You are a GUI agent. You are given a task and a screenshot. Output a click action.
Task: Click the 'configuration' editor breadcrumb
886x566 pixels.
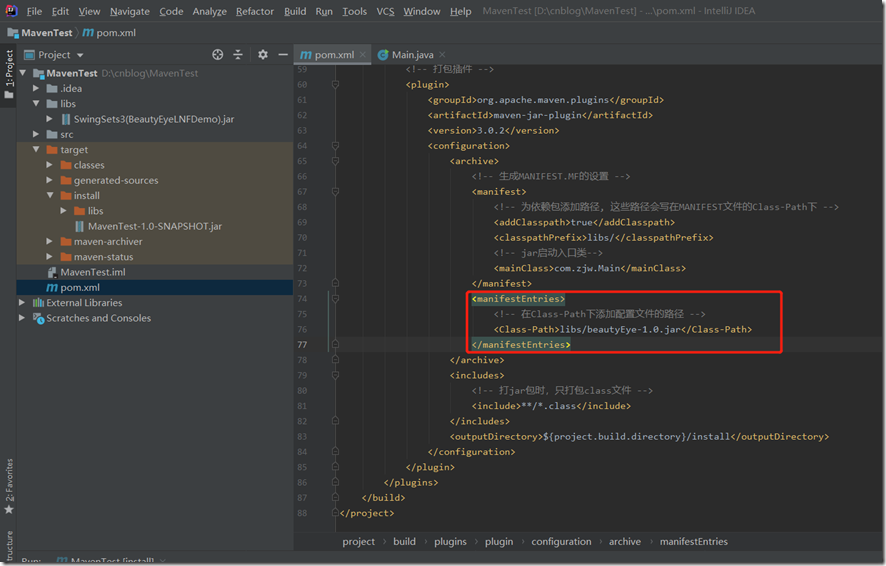point(561,541)
